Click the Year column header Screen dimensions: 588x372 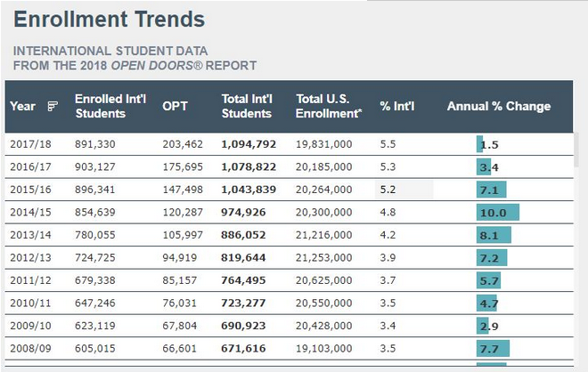tap(23, 107)
